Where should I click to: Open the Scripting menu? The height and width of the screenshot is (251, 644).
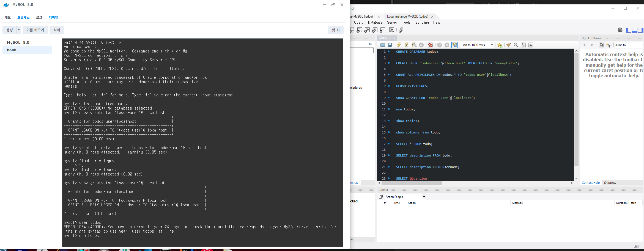422,23
